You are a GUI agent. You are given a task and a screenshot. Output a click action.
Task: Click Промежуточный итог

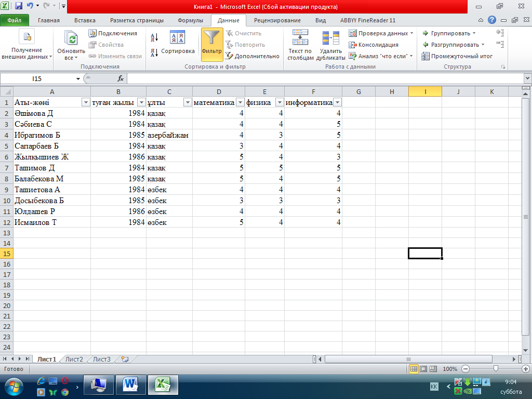(x=457, y=56)
